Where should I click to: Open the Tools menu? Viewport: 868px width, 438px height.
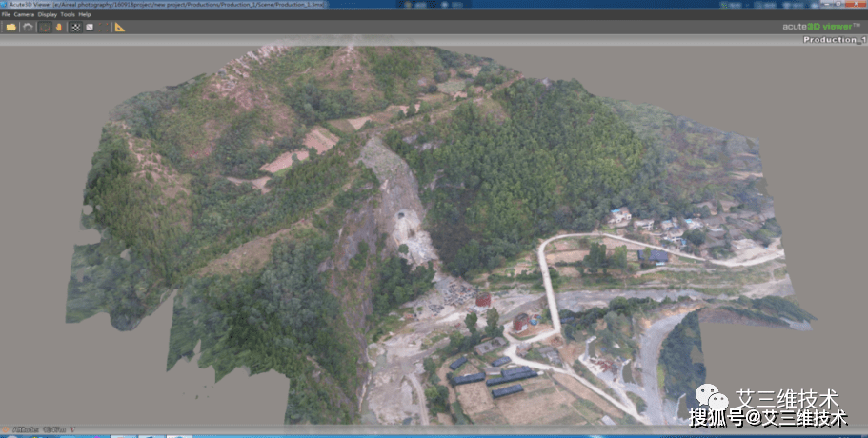click(68, 14)
